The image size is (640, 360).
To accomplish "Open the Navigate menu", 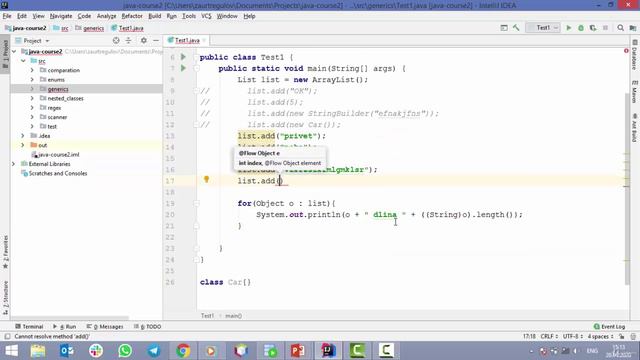I will pos(61,16).
